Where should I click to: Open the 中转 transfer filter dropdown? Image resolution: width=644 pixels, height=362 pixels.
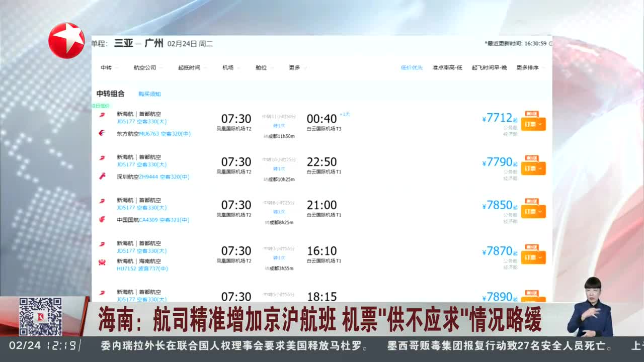coord(107,68)
